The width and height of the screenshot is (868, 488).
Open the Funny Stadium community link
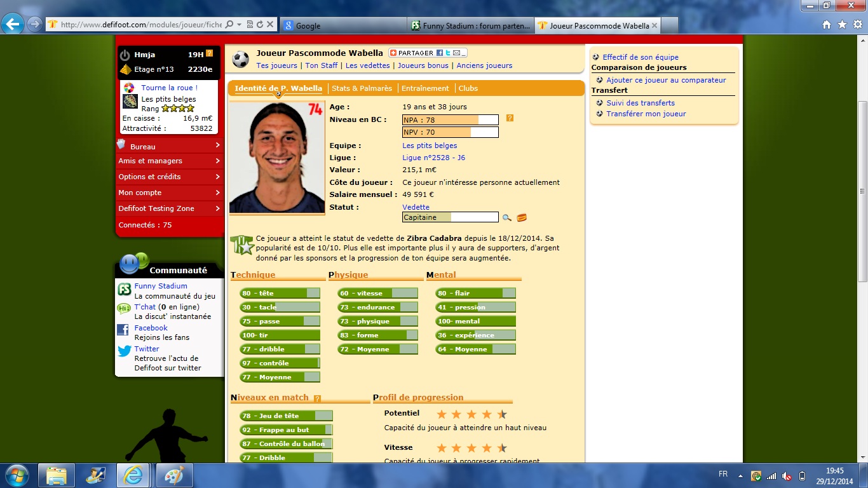click(x=161, y=286)
